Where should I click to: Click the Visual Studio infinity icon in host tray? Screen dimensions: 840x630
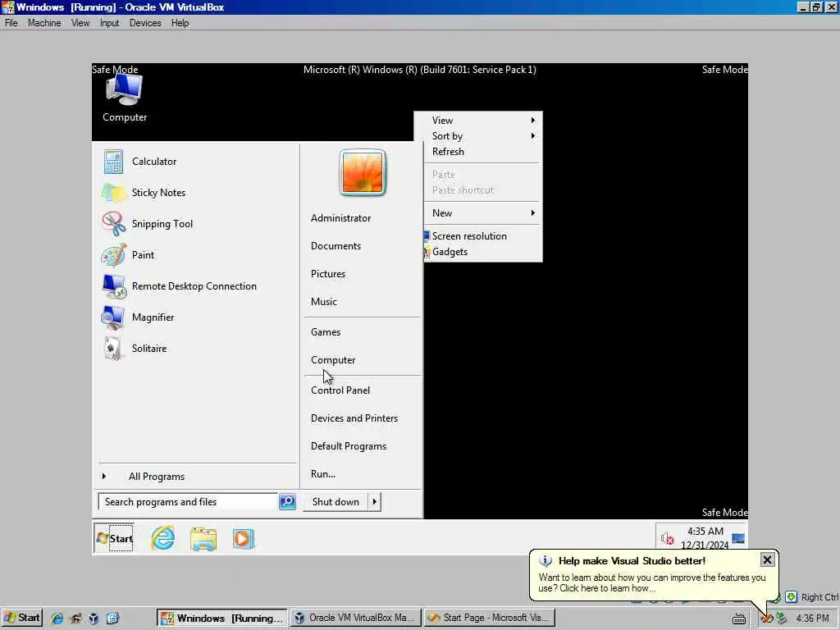[767, 619]
